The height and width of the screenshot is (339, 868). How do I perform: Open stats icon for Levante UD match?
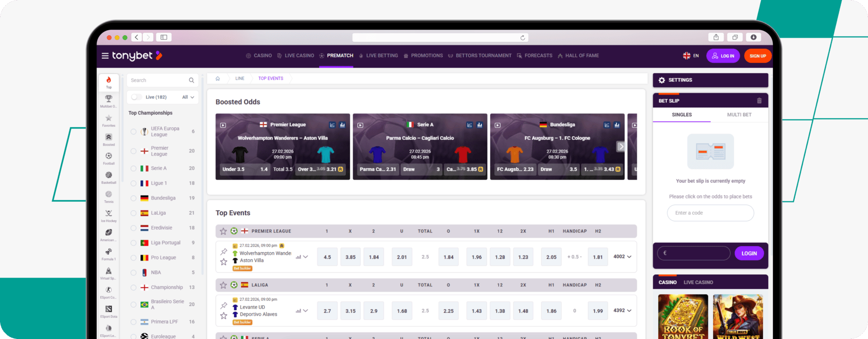tap(298, 311)
